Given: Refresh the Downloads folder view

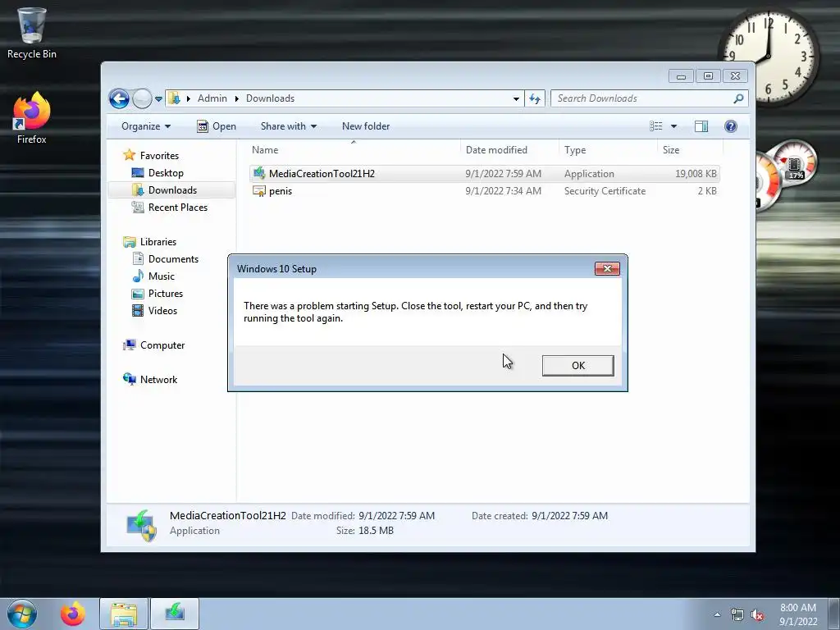Looking at the screenshot, I should (535, 98).
